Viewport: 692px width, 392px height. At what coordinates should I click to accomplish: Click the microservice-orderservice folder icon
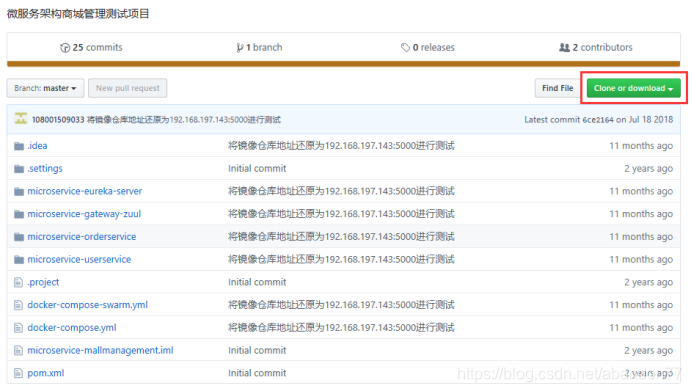pyautogui.click(x=19, y=237)
